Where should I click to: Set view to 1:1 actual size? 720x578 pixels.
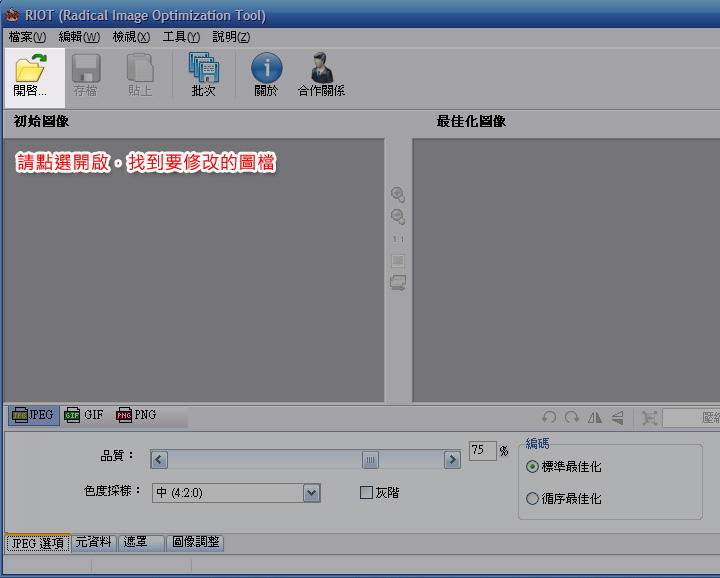click(398, 239)
